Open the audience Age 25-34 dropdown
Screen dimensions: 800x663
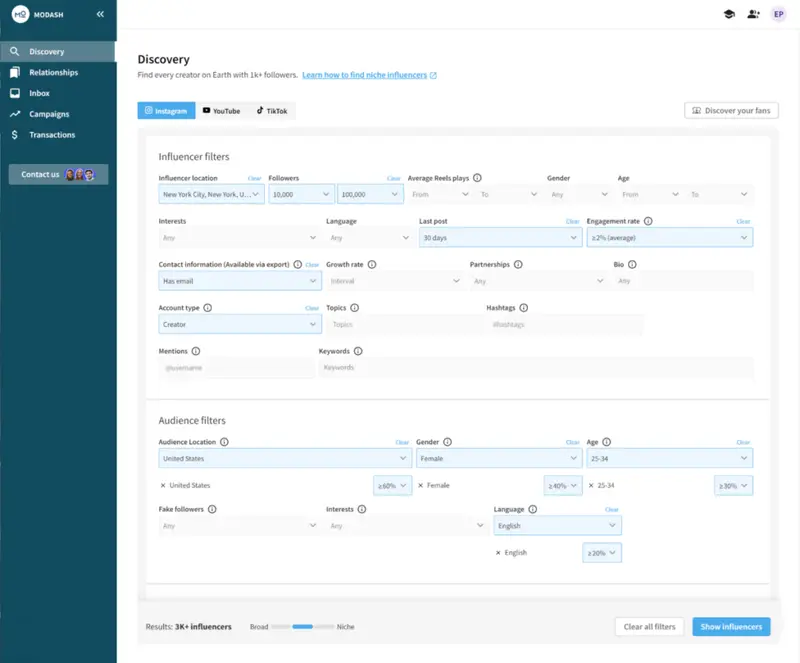[669, 458]
